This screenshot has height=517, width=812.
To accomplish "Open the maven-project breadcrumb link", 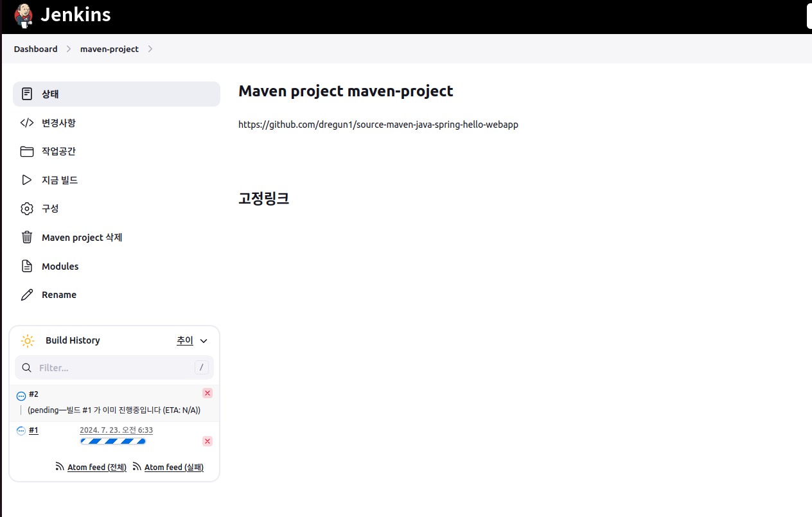I will 109,49.
